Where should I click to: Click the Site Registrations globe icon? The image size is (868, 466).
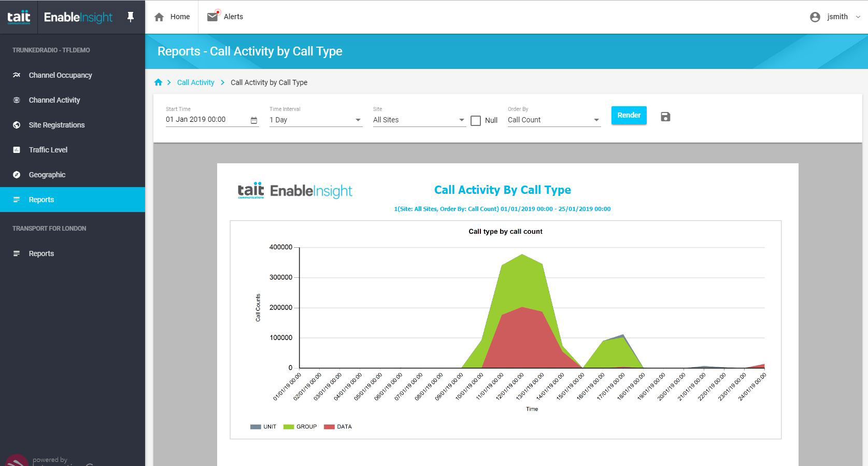click(x=17, y=125)
